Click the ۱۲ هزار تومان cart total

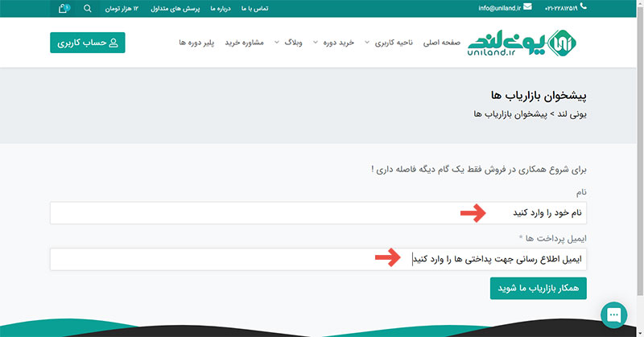coord(122,9)
